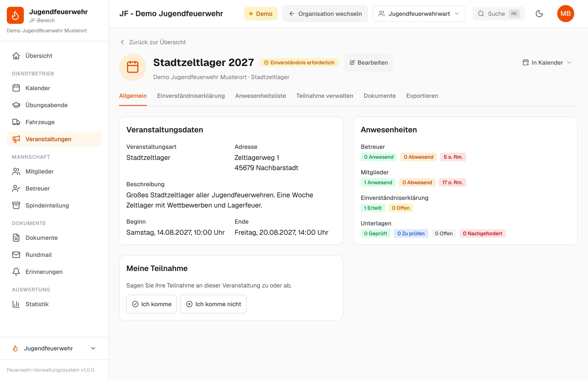Click the Bearbeiten button
Screen dimensions: 588x380
[x=369, y=63]
